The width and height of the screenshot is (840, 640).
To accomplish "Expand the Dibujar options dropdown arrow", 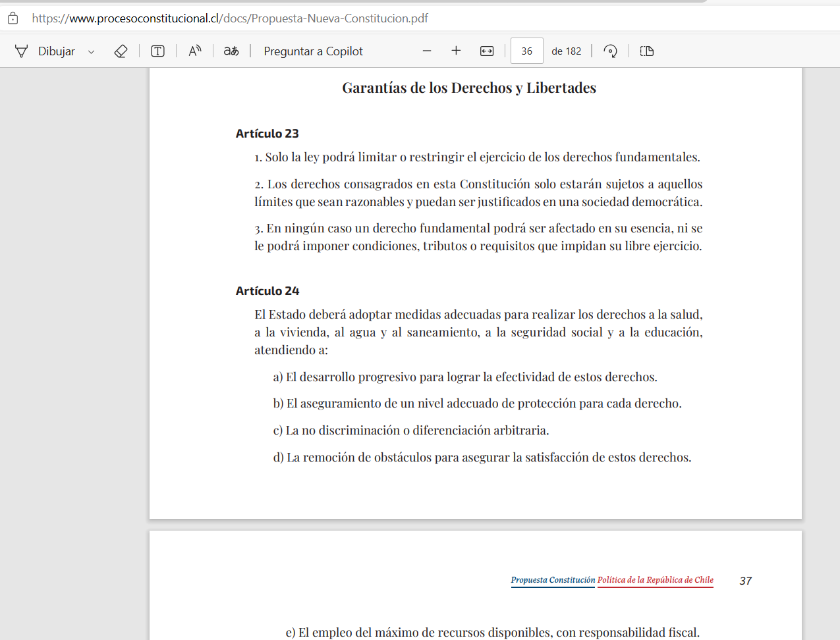I will click(x=92, y=51).
